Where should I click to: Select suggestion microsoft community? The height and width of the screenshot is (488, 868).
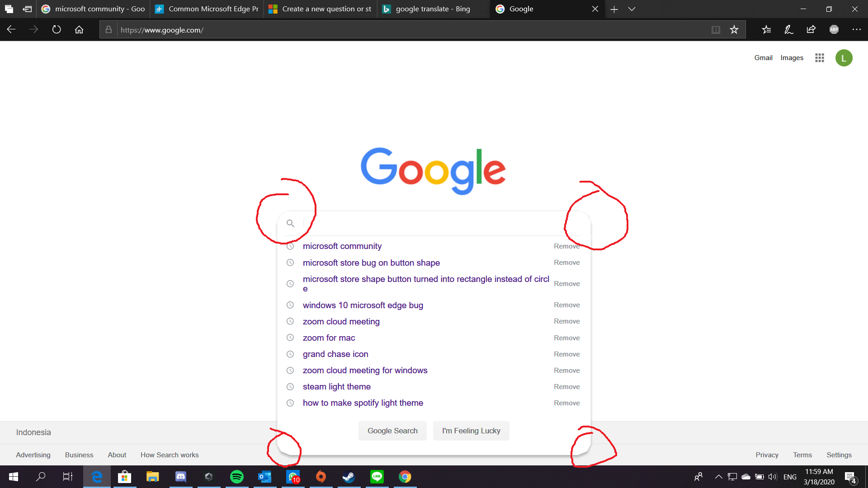(x=342, y=246)
